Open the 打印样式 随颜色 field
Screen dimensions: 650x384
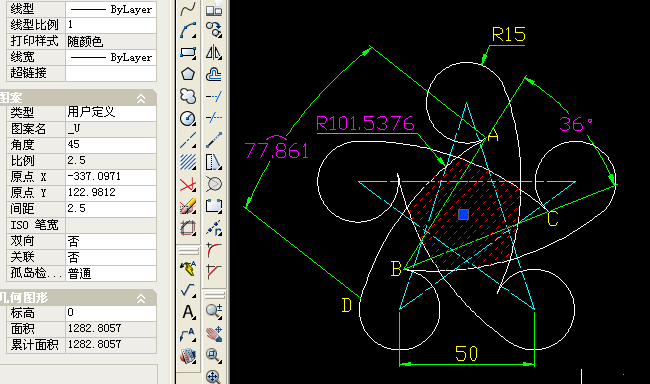111,41
